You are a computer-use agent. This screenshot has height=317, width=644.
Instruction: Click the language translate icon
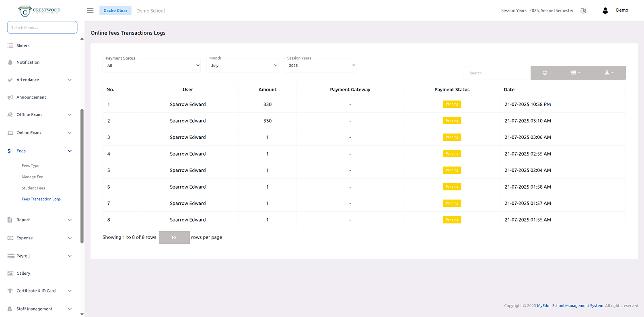coord(583,10)
